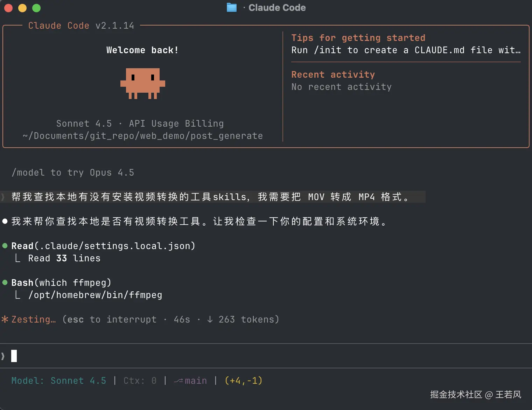This screenshot has width=532, height=410.
Task: Click the '/model to try Opus 4.5' hint
Action: point(73,172)
